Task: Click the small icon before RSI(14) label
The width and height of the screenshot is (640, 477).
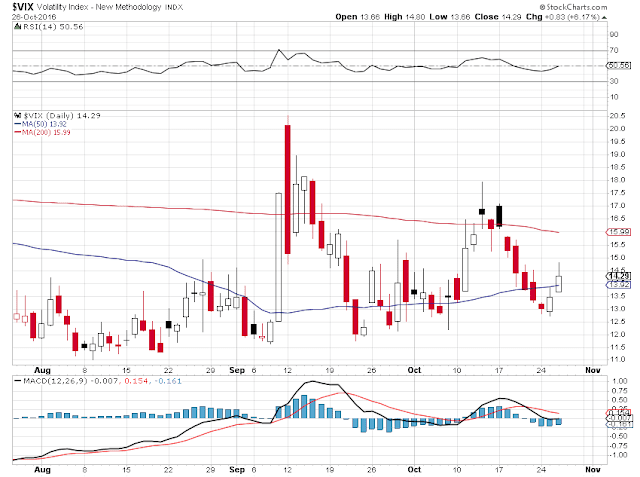Action: pos(17,27)
